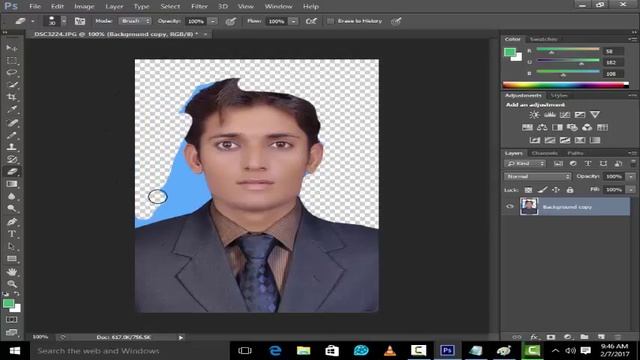
Task: Select the Brush tool in the tools panel
Action: [11, 135]
